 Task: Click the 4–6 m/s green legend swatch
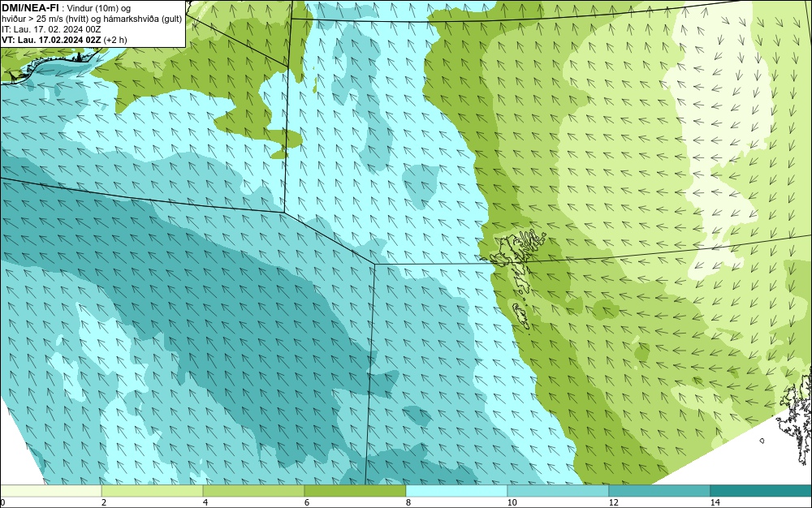(253, 490)
